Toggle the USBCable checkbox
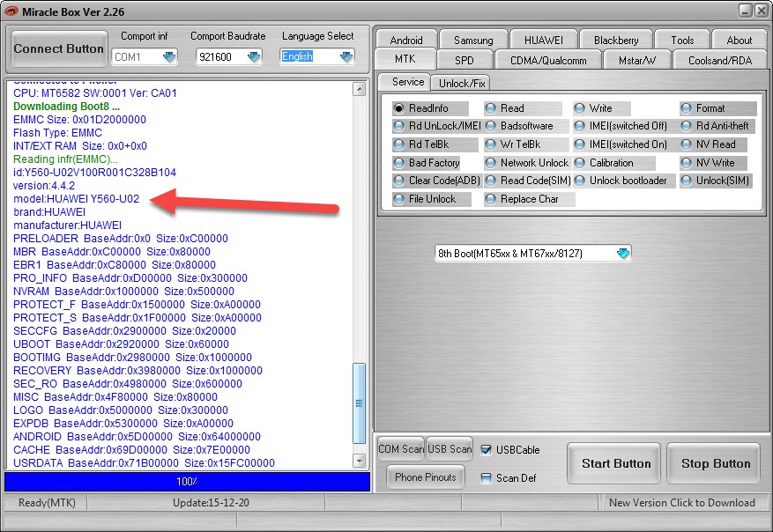This screenshot has width=773, height=532. pos(486,450)
